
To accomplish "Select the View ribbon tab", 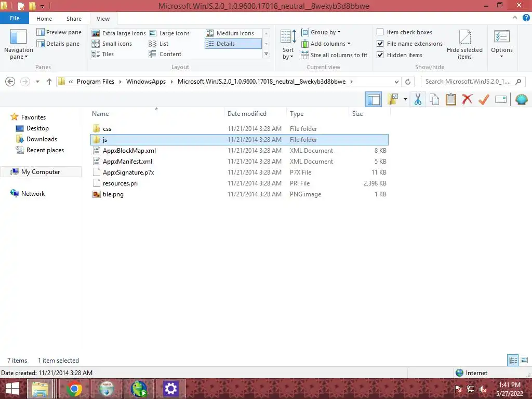I will tap(103, 19).
